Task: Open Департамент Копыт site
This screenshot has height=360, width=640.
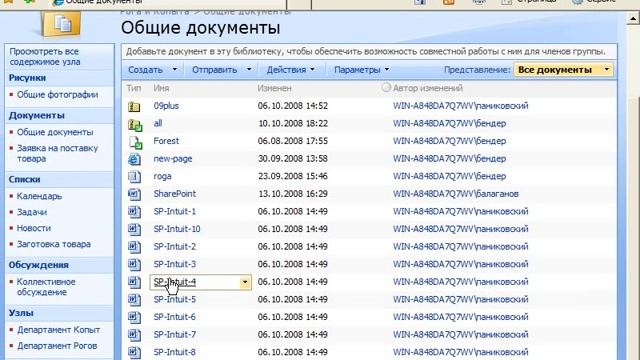Action: (58, 330)
